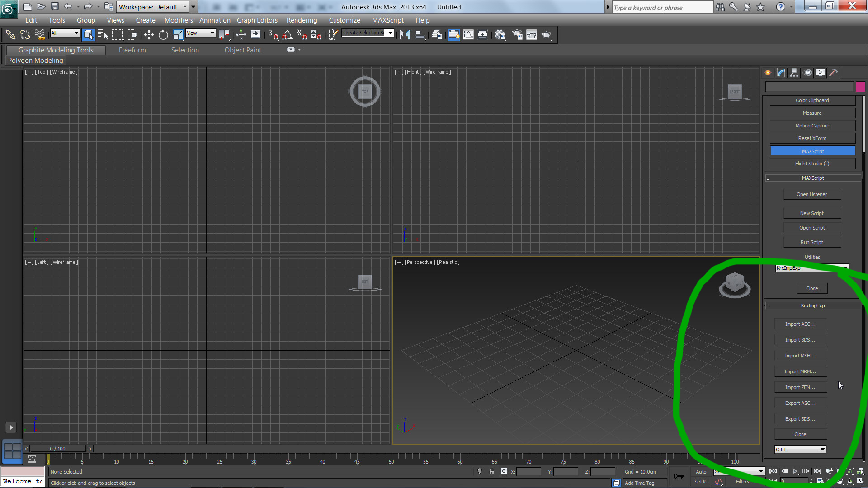This screenshot has width=868, height=488.
Task: Open the Mirror tool
Action: 405,35
